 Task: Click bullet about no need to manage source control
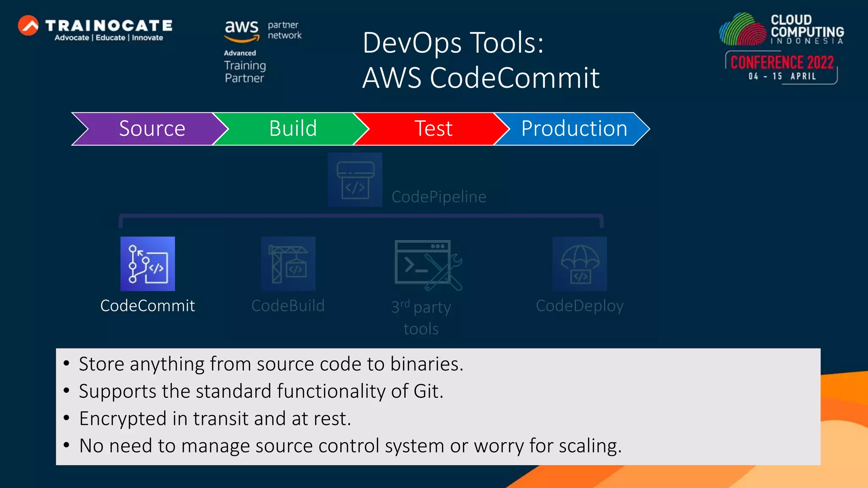point(351,446)
